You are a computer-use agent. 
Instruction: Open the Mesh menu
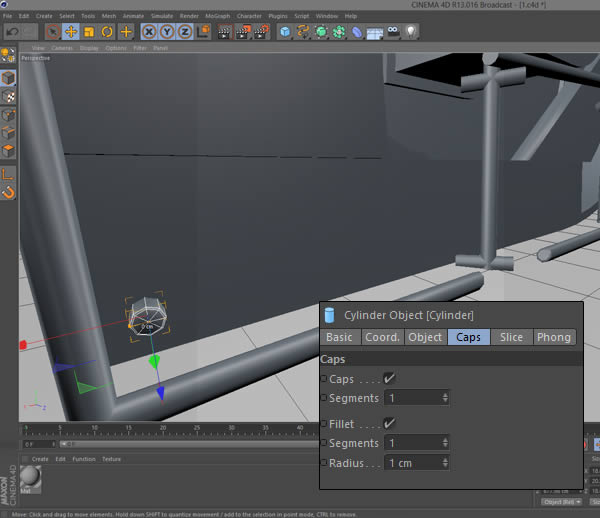tap(109, 16)
